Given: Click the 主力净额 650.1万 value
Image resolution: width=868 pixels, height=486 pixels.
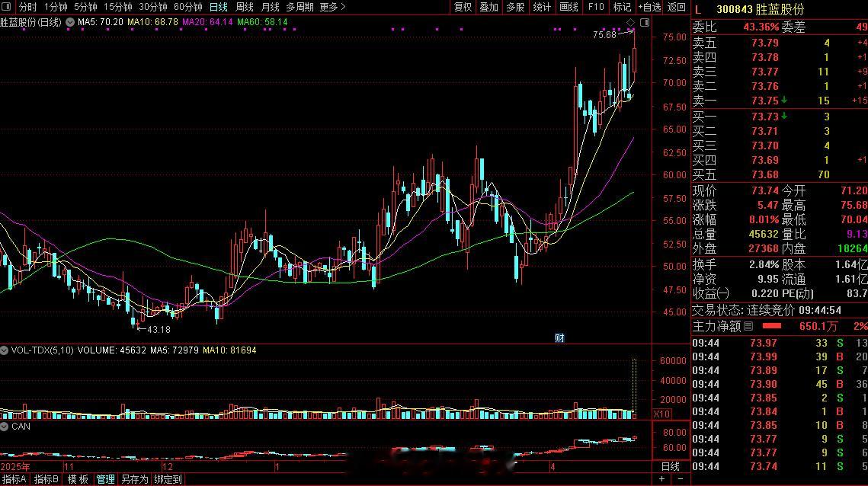Looking at the screenshot, I should pos(818,326).
